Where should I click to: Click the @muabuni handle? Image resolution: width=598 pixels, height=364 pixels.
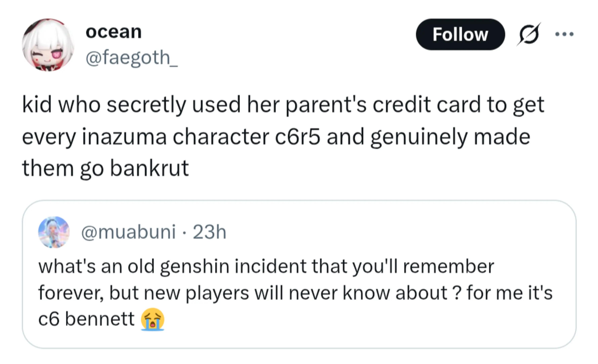128,232
